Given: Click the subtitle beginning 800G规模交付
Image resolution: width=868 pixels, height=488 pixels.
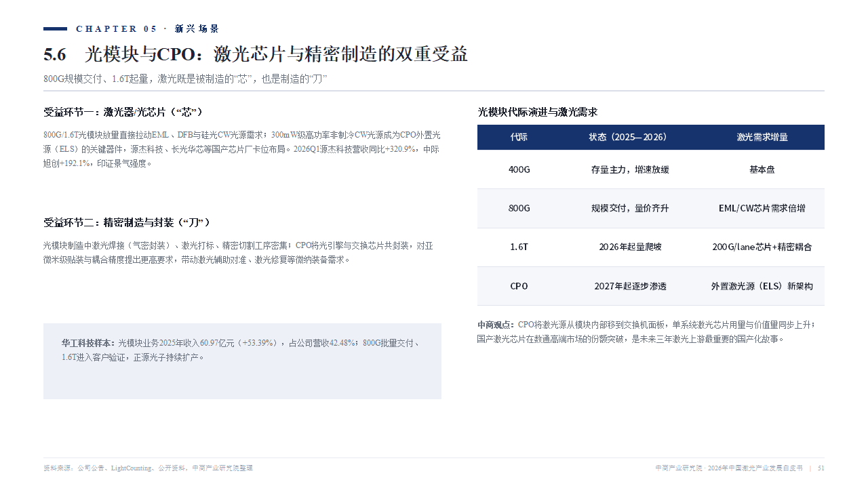Looking at the screenshot, I should pos(186,79).
